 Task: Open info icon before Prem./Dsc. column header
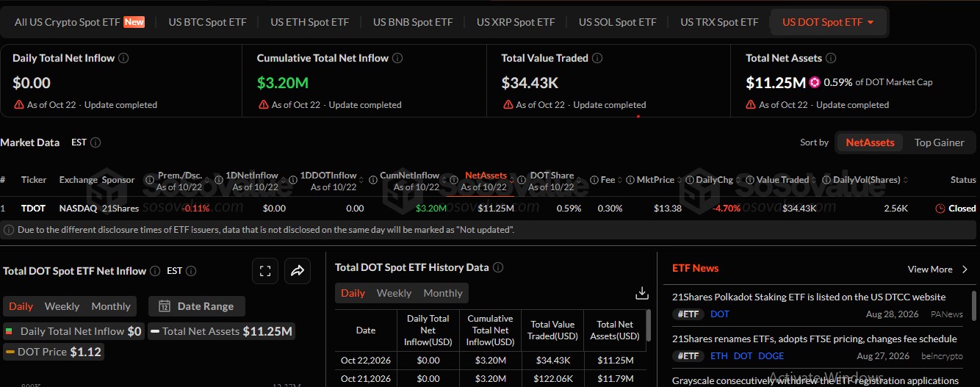[151, 180]
